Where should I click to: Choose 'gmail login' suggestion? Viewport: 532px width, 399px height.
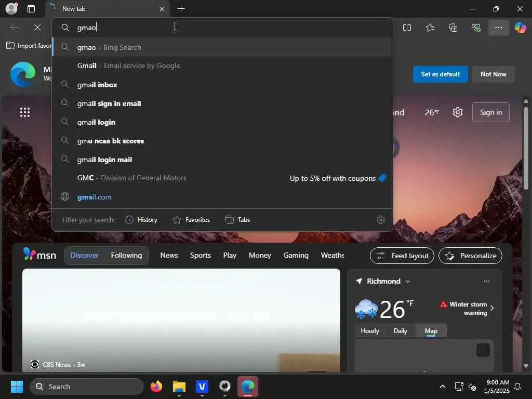tap(222, 122)
